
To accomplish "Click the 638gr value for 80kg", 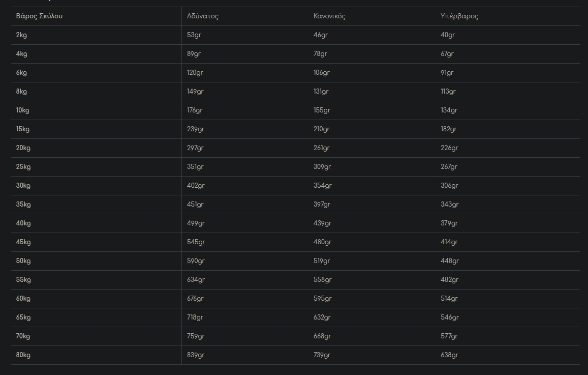I will click(449, 355).
